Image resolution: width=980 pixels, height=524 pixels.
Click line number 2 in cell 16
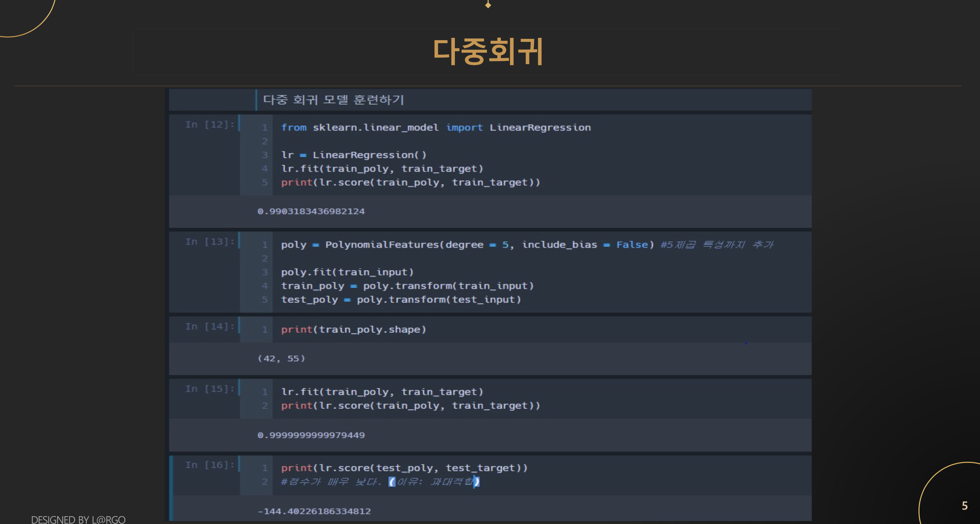point(265,481)
